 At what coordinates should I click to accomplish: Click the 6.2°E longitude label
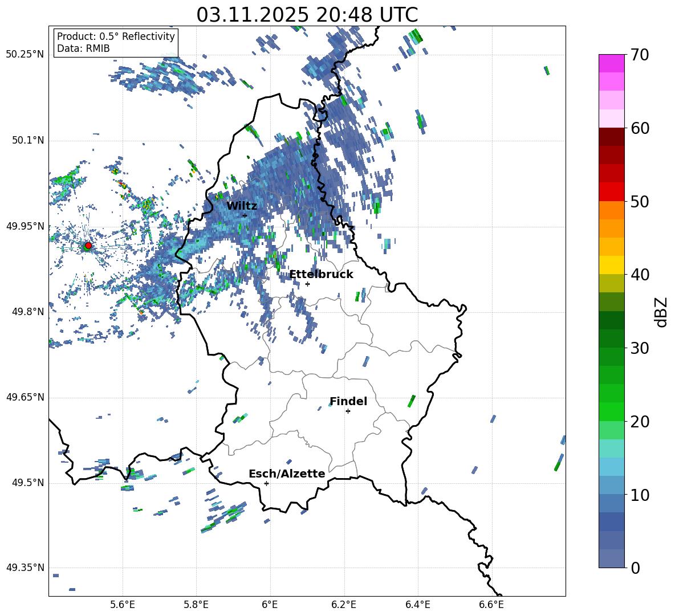coord(344,605)
